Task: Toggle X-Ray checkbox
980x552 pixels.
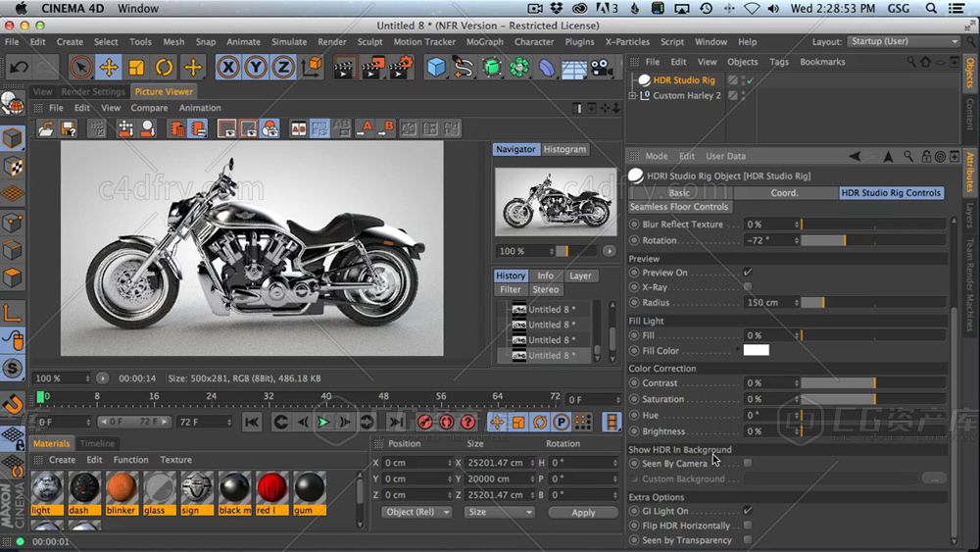Action: coord(748,286)
